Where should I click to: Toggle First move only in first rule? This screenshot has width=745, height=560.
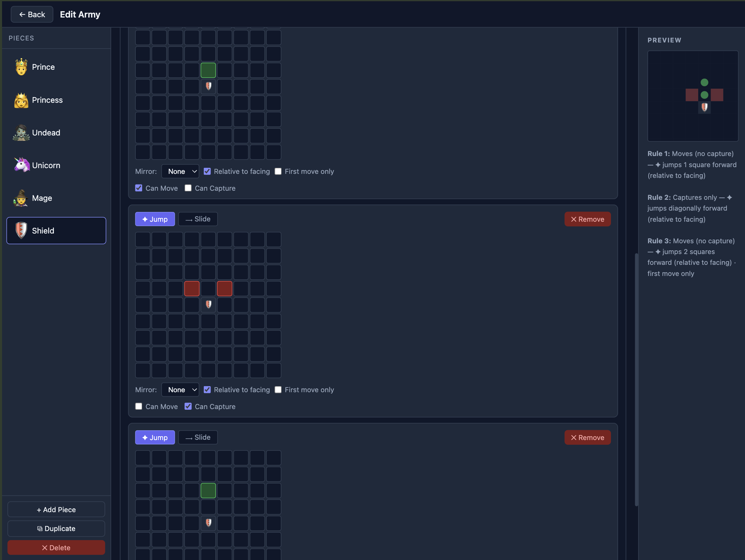click(x=278, y=172)
